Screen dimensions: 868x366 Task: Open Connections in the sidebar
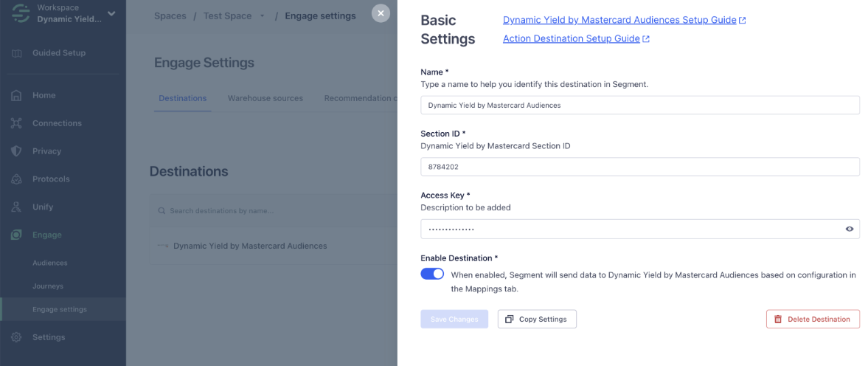coord(57,123)
